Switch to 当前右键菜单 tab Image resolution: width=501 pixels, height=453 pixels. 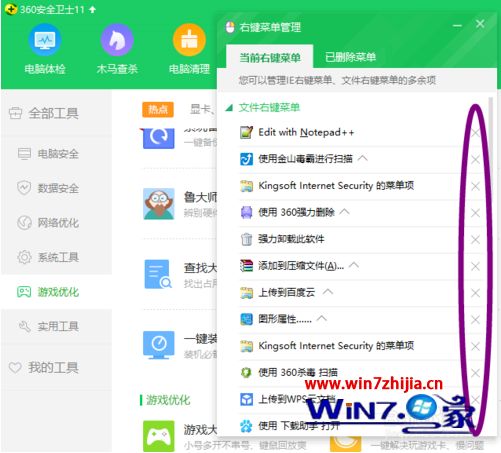point(270,57)
